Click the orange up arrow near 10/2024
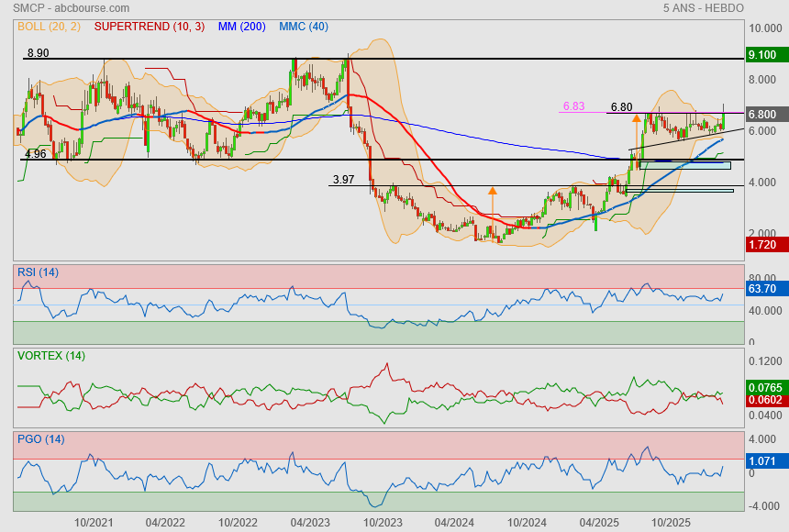Image resolution: width=789 pixels, height=532 pixels. pyautogui.click(x=492, y=193)
